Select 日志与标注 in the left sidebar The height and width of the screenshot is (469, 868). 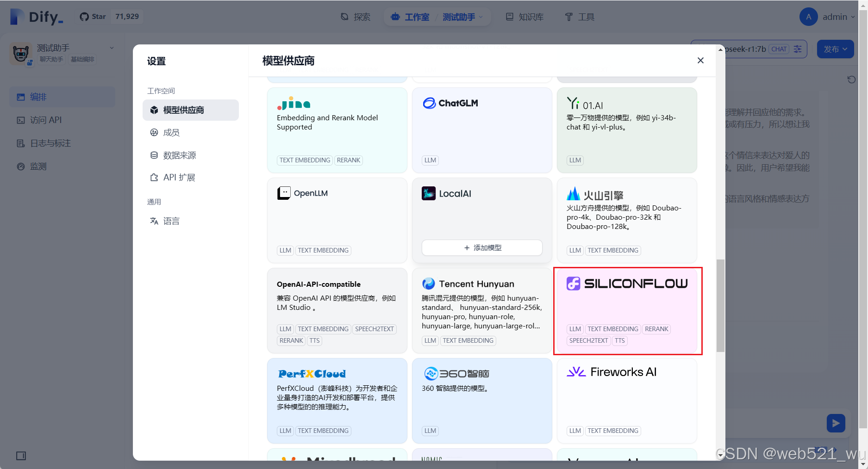pyautogui.click(x=62, y=143)
